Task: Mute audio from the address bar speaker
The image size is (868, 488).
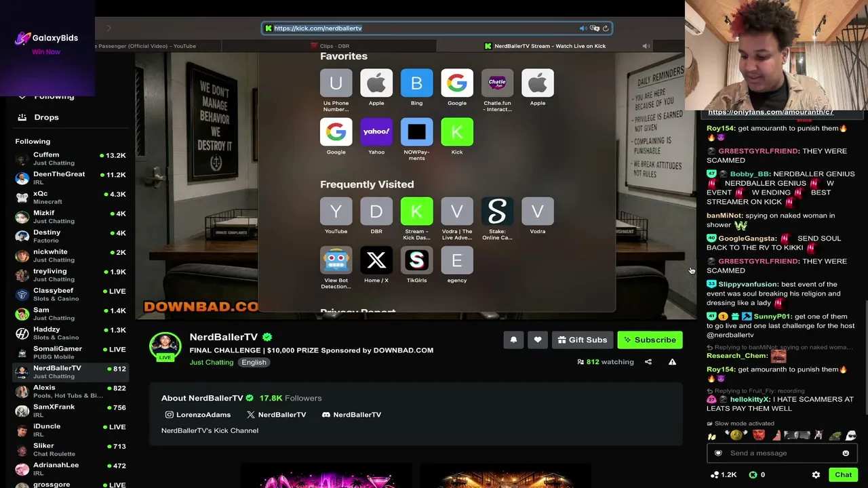Action: (x=583, y=28)
